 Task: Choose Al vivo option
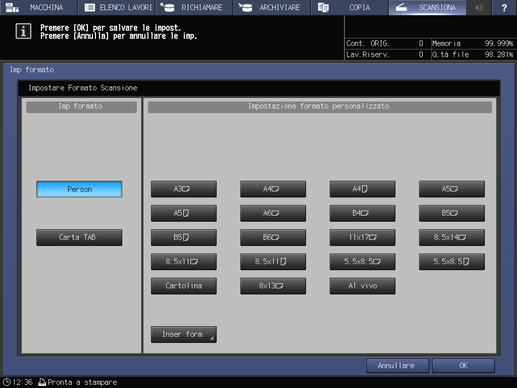(x=363, y=286)
